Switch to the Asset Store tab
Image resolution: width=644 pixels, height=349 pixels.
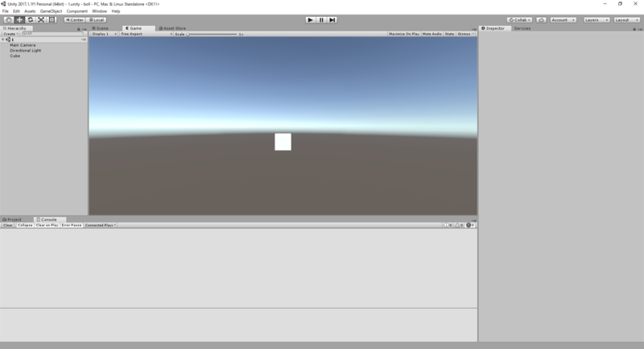(x=172, y=28)
